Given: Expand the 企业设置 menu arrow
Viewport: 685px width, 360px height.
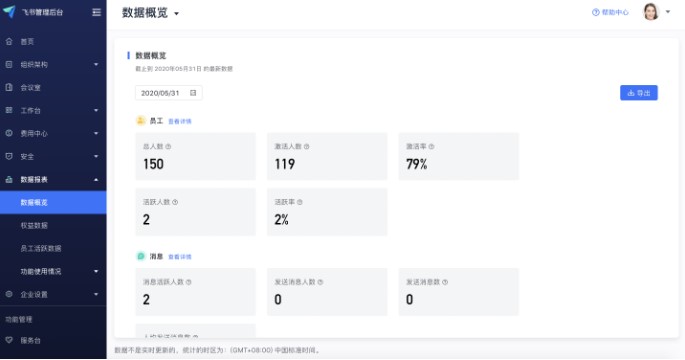Looking at the screenshot, I should click(x=96, y=294).
